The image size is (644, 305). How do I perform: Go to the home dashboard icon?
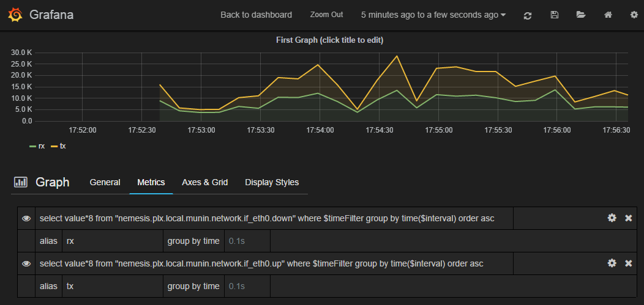coord(608,15)
